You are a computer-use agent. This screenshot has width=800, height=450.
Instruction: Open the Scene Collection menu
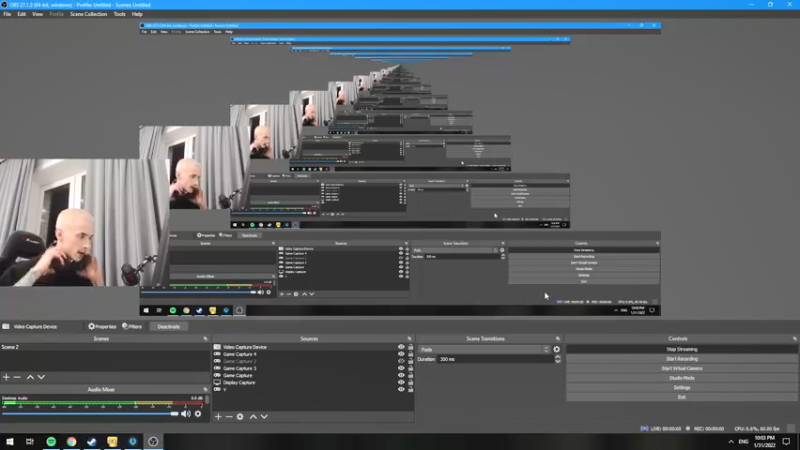[x=88, y=14]
